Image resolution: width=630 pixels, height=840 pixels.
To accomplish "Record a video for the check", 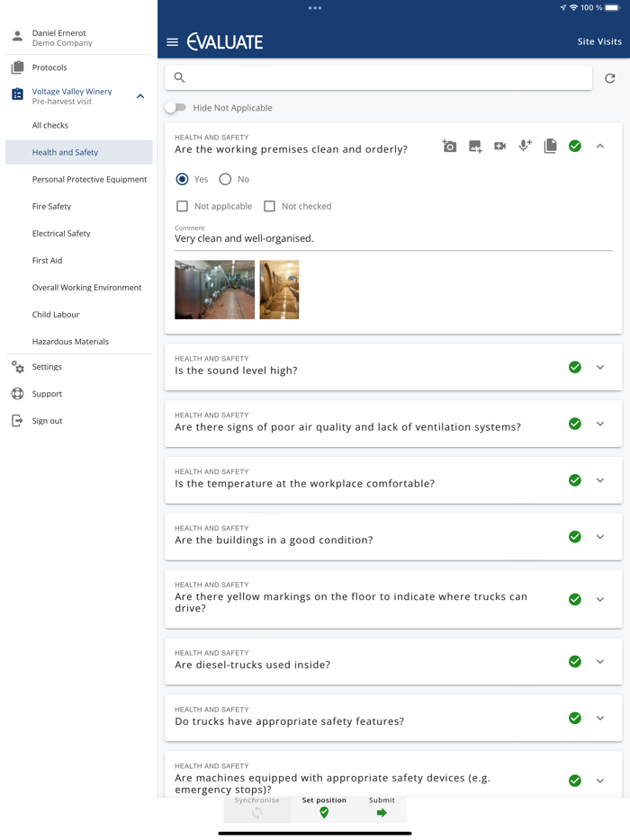I will tap(499, 145).
